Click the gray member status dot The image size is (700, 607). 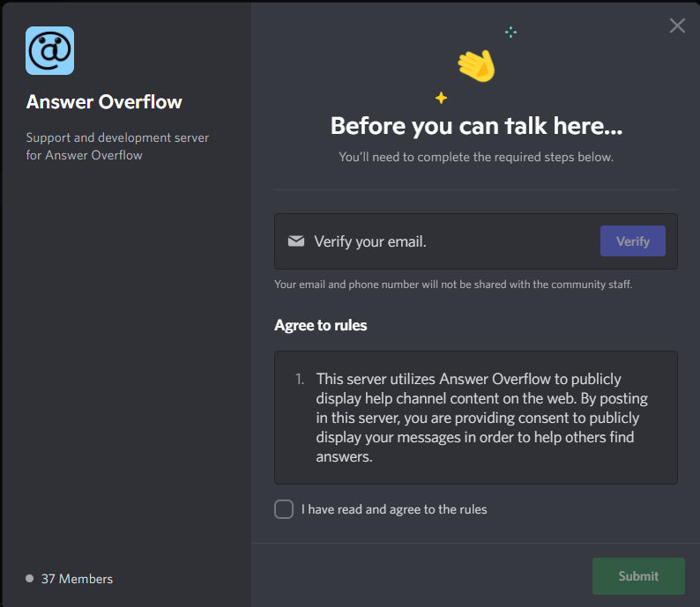[30, 579]
